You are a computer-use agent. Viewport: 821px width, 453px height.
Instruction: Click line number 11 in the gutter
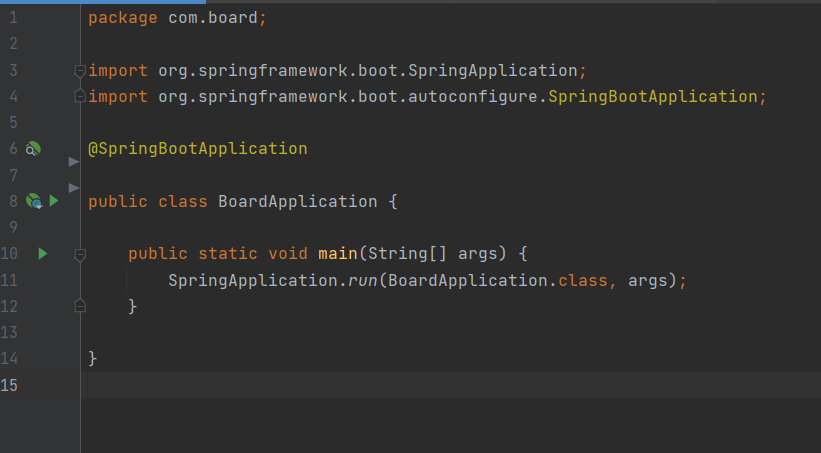pos(9,281)
